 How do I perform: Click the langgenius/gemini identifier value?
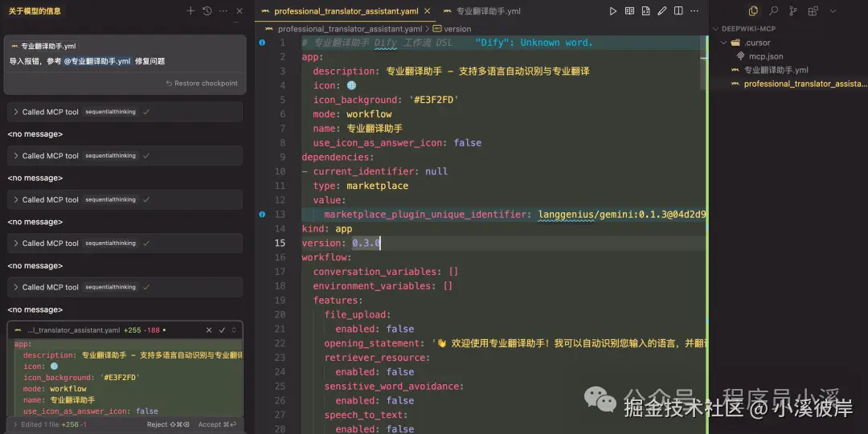click(x=624, y=215)
